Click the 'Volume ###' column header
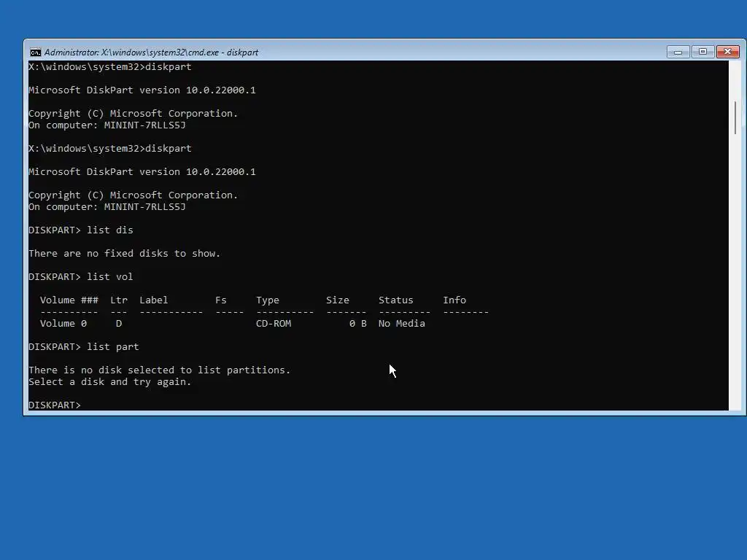Screen dimensions: 747x560 tap(69, 300)
